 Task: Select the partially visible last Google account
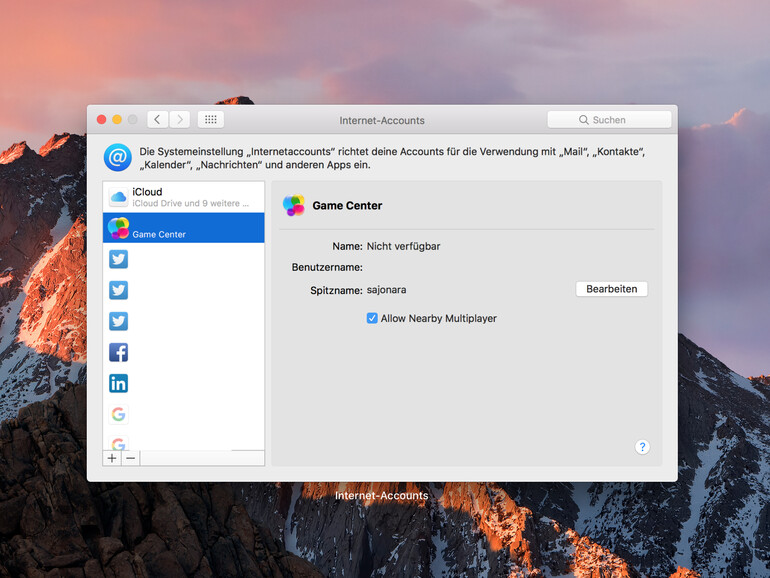[x=119, y=443]
